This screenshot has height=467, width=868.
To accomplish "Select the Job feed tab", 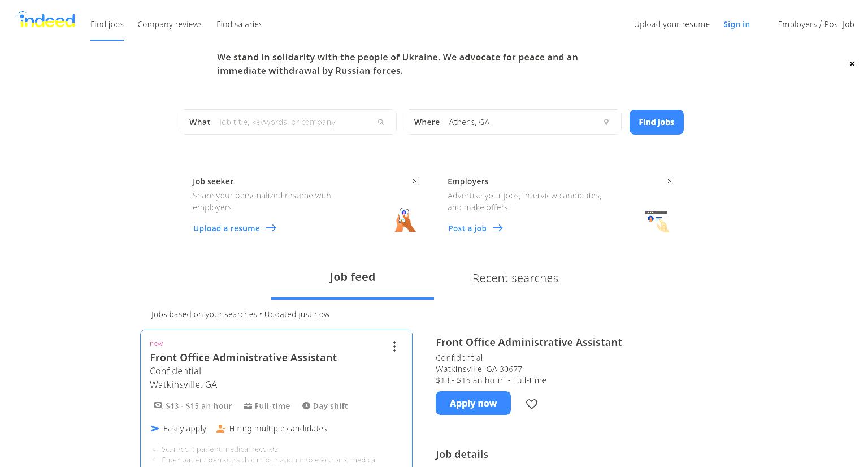I will coord(353,277).
